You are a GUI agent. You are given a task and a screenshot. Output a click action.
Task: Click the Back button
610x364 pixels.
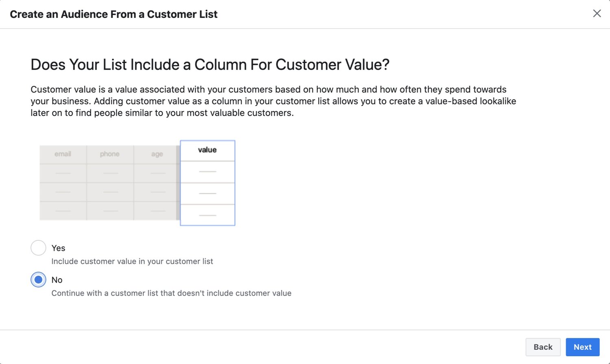542,347
